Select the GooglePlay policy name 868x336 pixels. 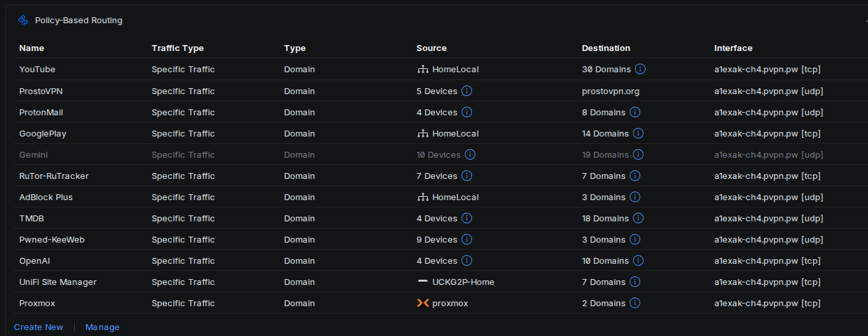[43, 133]
